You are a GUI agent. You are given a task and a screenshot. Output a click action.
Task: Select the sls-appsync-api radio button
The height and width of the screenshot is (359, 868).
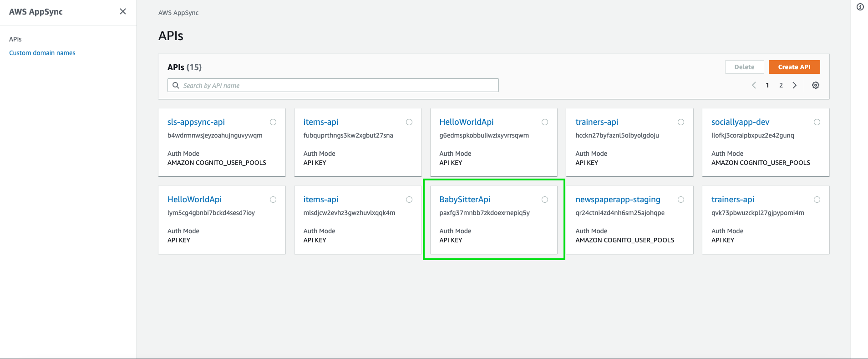(x=273, y=122)
